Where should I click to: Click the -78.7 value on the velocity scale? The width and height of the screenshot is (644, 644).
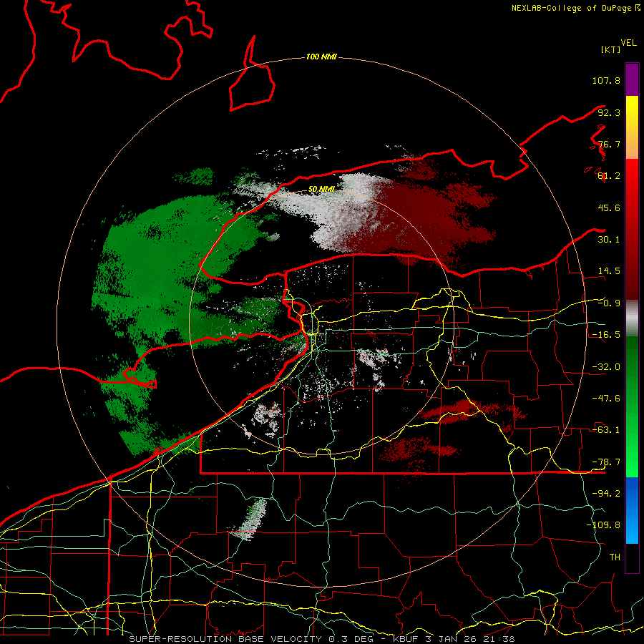tap(606, 462)
